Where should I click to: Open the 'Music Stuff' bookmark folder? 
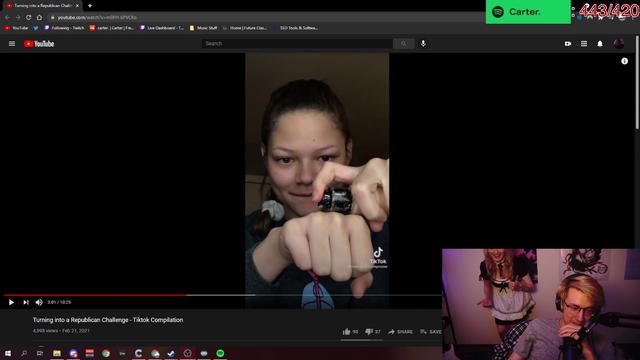click(x=203, y=28)
